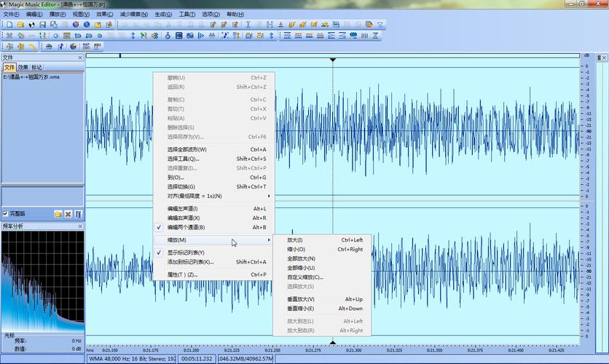Toggle 显示标记列表(Y) checked option

tap(214, 253)
